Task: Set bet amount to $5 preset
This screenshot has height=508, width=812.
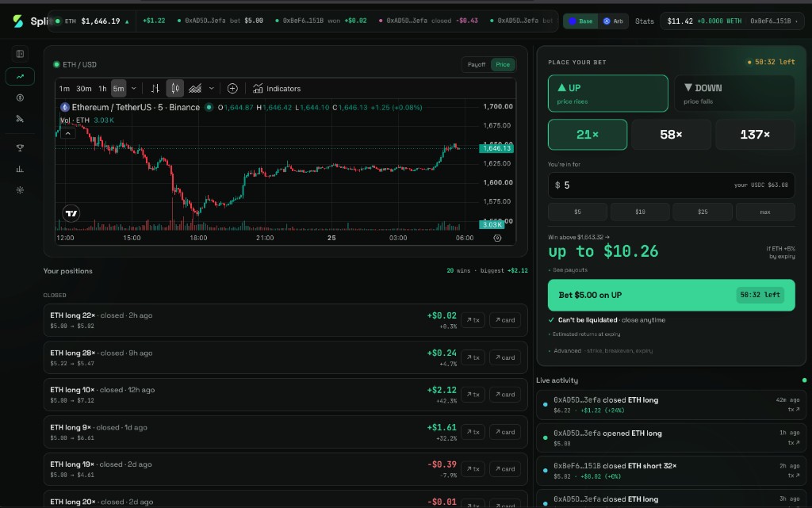Action: coord(577,212)
